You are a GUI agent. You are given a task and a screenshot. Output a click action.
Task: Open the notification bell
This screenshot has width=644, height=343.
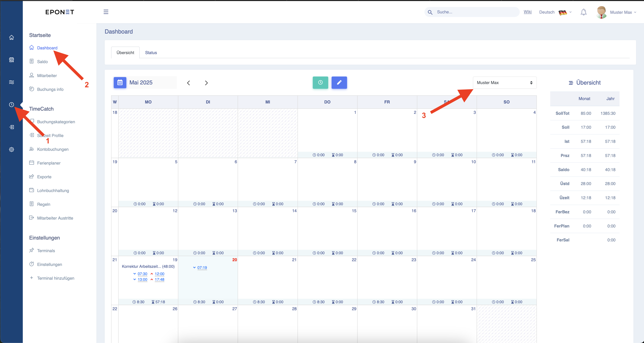584,12
